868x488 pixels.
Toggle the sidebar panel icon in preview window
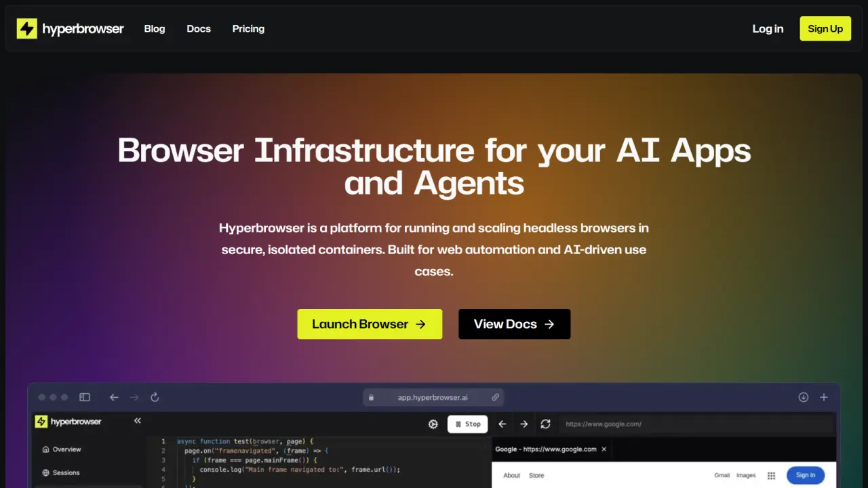click(x=85, y=397)
